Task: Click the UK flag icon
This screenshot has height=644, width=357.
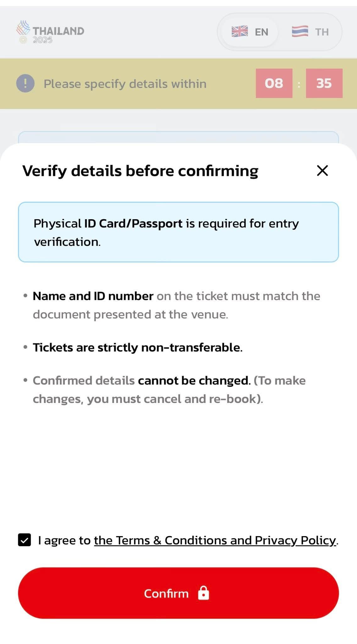Action: pos(240,31)
